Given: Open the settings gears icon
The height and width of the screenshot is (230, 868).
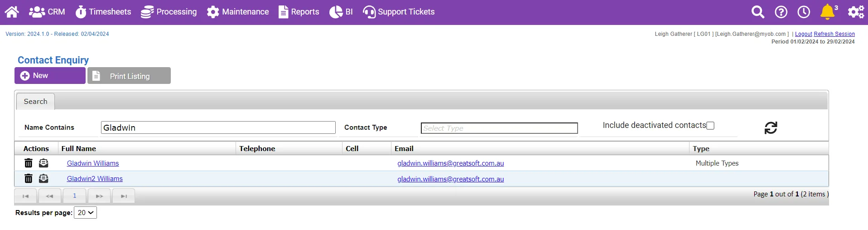Looking at the screenshot, I should [x=856, y=12].
